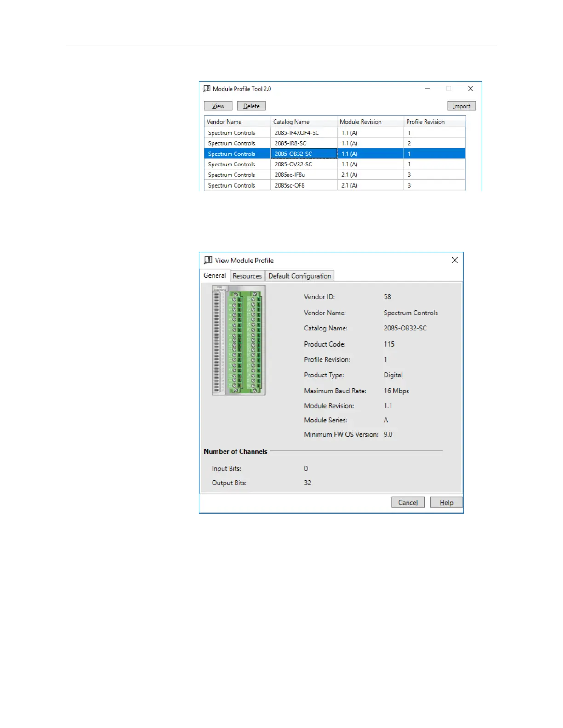
Task: Click module revision 2.1 (A) in the 2085sc-IF8u row
Action: [x=349, y=175]
